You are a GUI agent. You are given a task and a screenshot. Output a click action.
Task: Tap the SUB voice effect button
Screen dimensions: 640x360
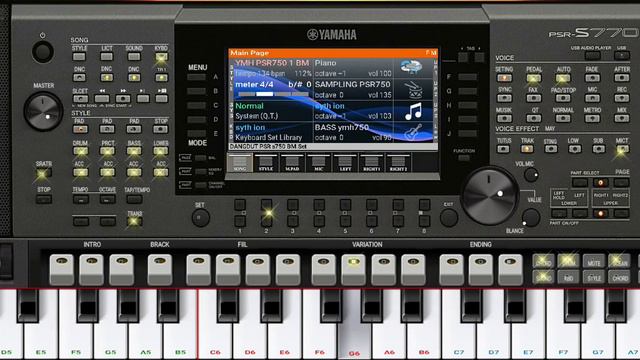[598, 149]
